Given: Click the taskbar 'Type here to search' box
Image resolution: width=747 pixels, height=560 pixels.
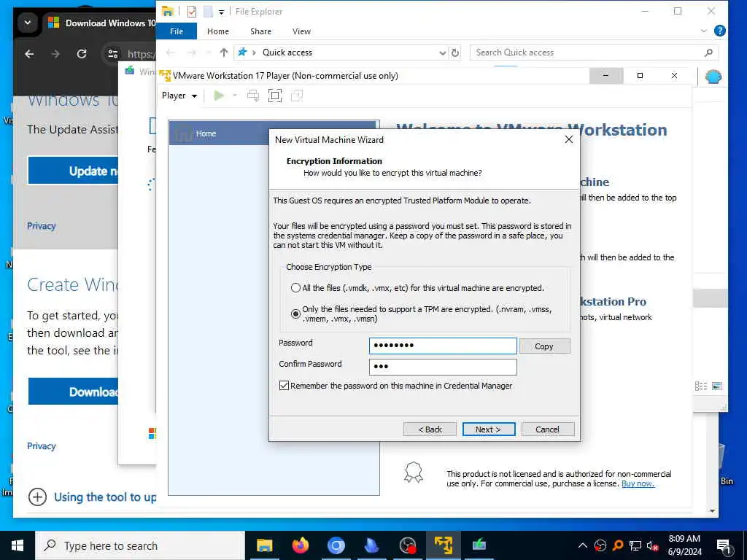Looking at the screenshot, I should [140, 545].
